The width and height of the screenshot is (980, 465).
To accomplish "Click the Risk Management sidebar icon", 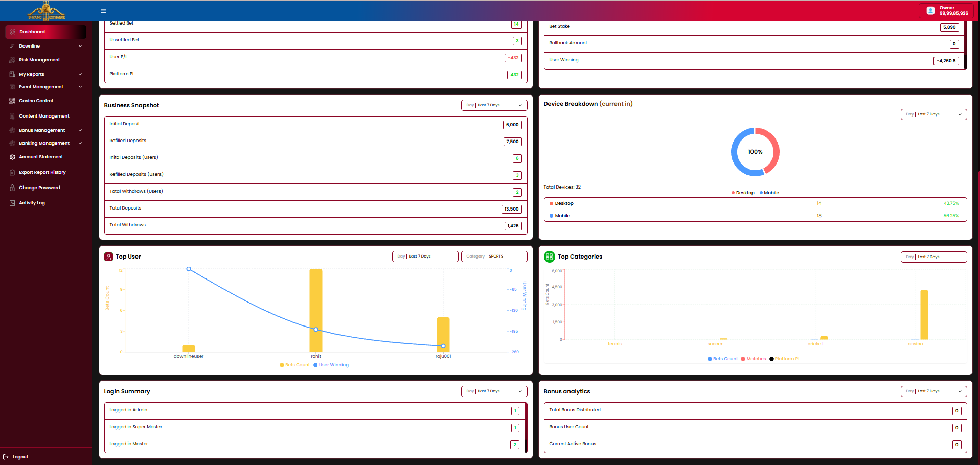I will pyautogui.click(x=12, y=60).
